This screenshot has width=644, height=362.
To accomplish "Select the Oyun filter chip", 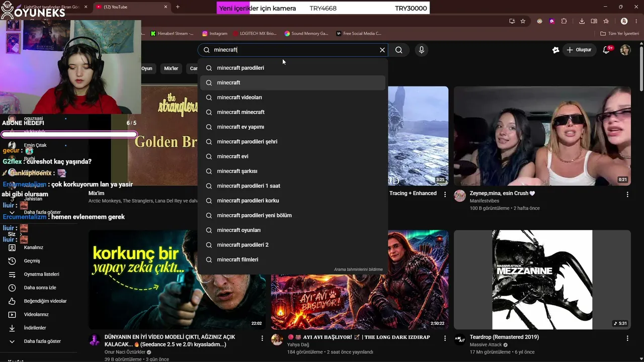I will click(146, 68).
